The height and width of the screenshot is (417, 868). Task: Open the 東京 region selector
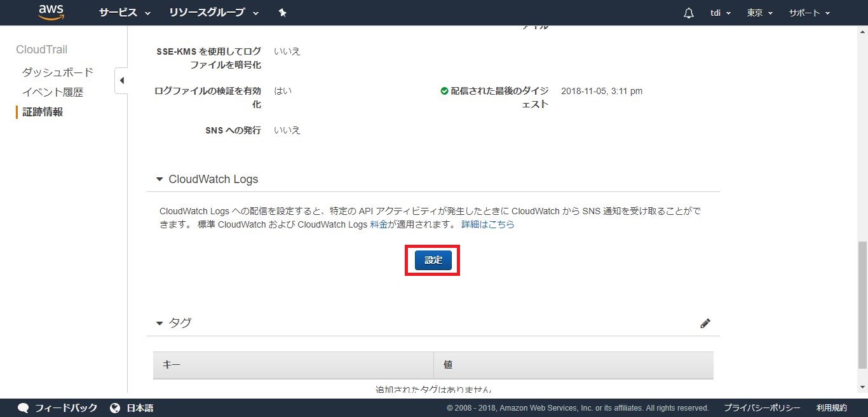(759, 13)
